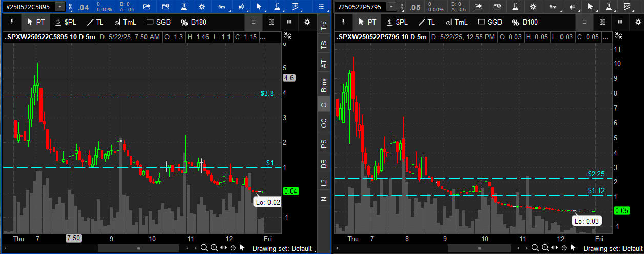The height and width of the screenshot is (254, 644).
Task: Switch right chart to four-grid layout
Action: pyautogui.click(x=603, y=22)
